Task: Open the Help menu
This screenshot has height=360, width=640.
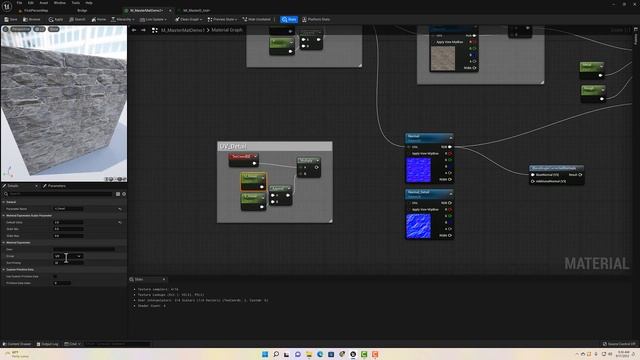Action: click(89, 3)
